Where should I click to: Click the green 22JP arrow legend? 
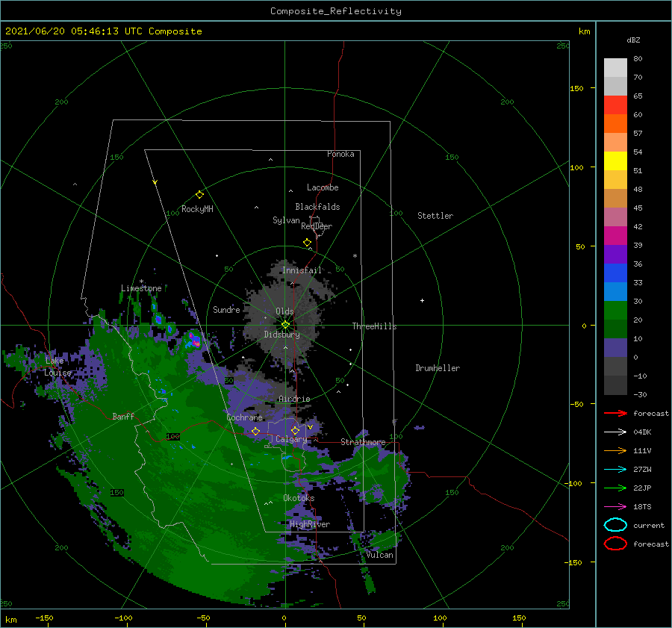point(615,488)
